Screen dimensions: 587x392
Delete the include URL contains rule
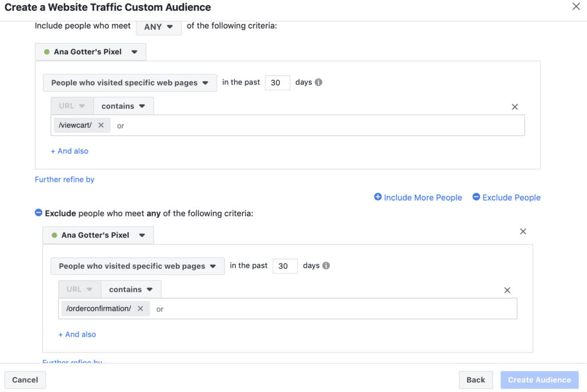(514, 107)
